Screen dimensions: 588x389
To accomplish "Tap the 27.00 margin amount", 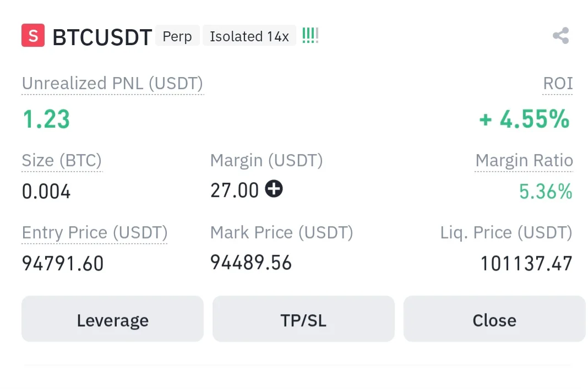I will click(x=235, y=190).
